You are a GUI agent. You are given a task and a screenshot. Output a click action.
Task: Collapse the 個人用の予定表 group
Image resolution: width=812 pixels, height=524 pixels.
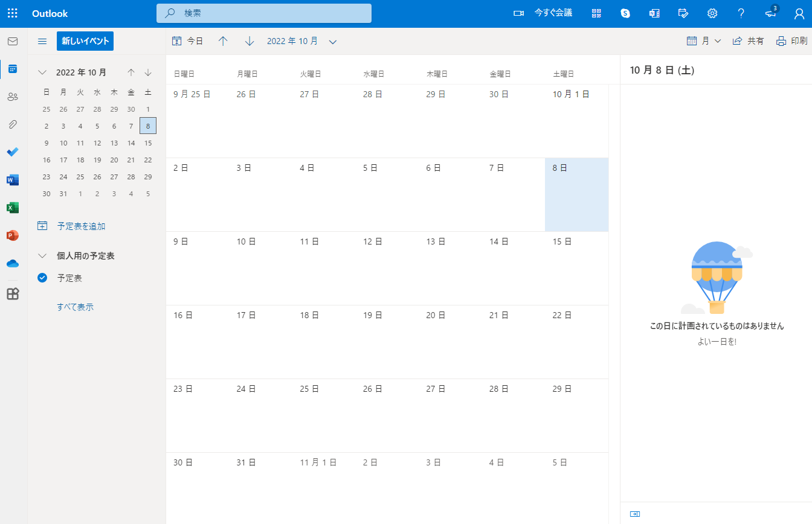click(x=42, y=256)
